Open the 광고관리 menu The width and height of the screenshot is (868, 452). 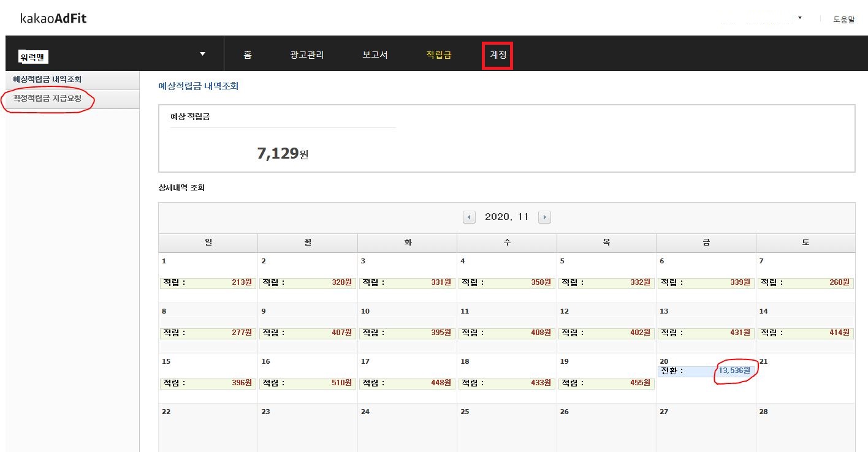pos(307,55)
